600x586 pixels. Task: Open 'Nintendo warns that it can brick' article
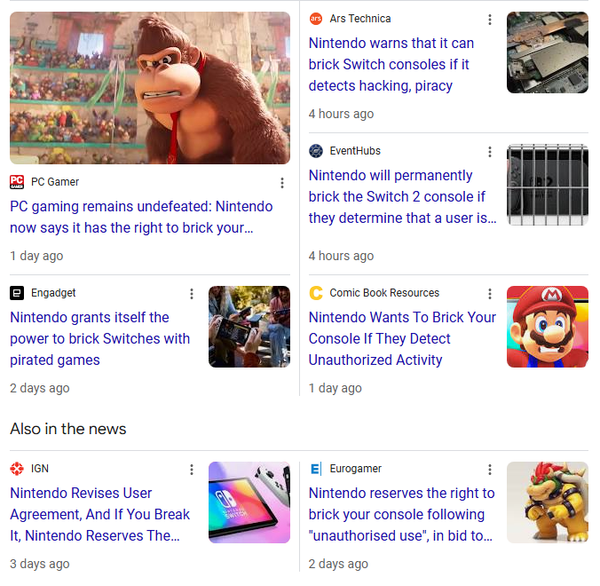(x=391, y=64)
